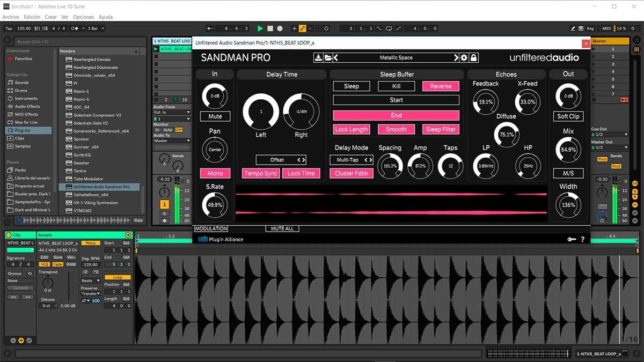Toggle the Sleep Filter button
This screenshot has width=644, height=362.
(x=441, y=129)
